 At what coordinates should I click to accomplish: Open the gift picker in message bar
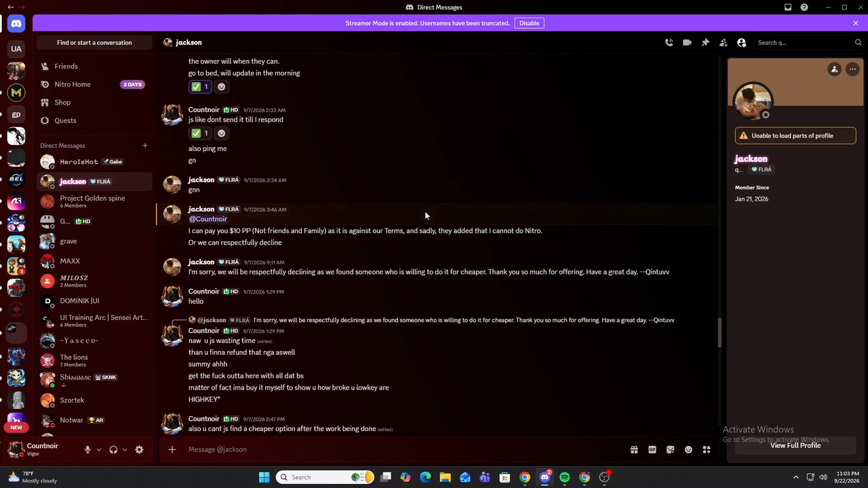[634, 449]
